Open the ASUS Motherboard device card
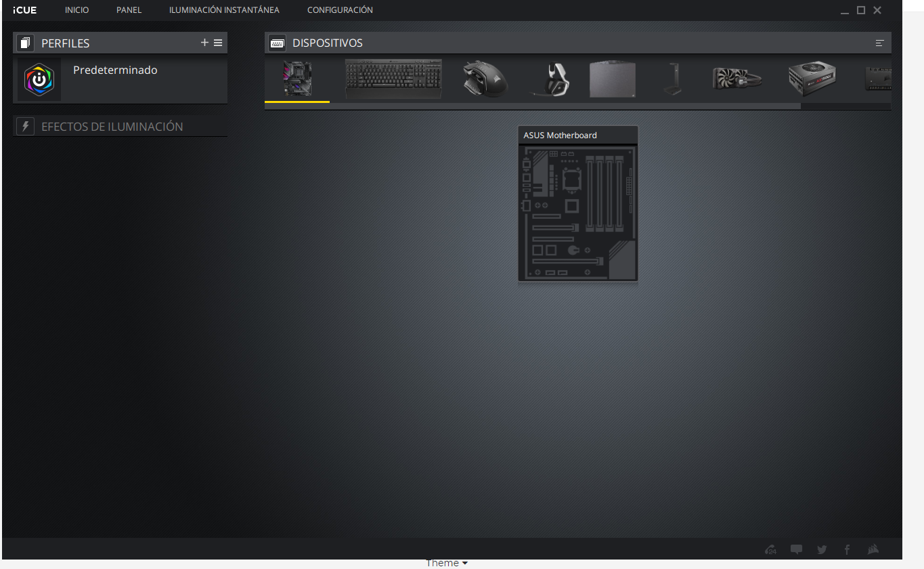Image resolution: width=924 pixels, height=569 pixels. pos(578,203)
